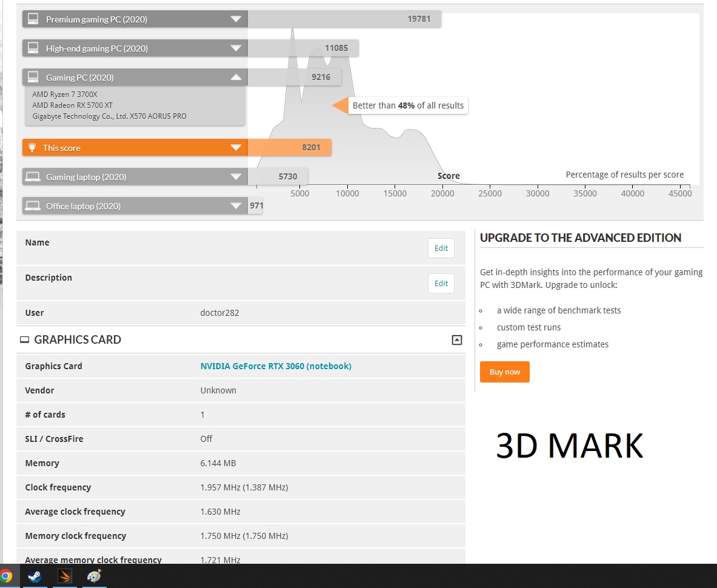Click the Average clock frequency value 1.630 MHz
The image size is (717, 588).
click(x=221, y=512)
